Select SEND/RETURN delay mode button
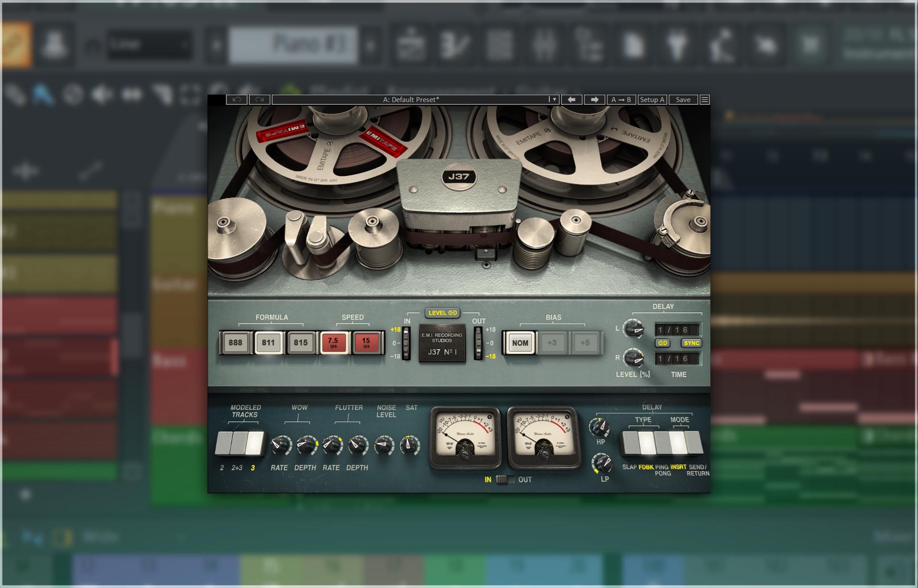 click(x=695, y=444)
